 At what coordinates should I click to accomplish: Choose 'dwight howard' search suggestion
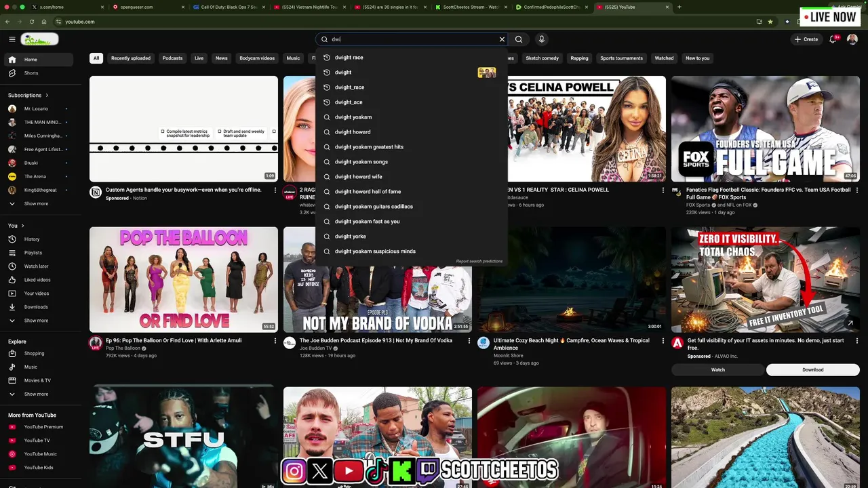click(x=412, y=132)
